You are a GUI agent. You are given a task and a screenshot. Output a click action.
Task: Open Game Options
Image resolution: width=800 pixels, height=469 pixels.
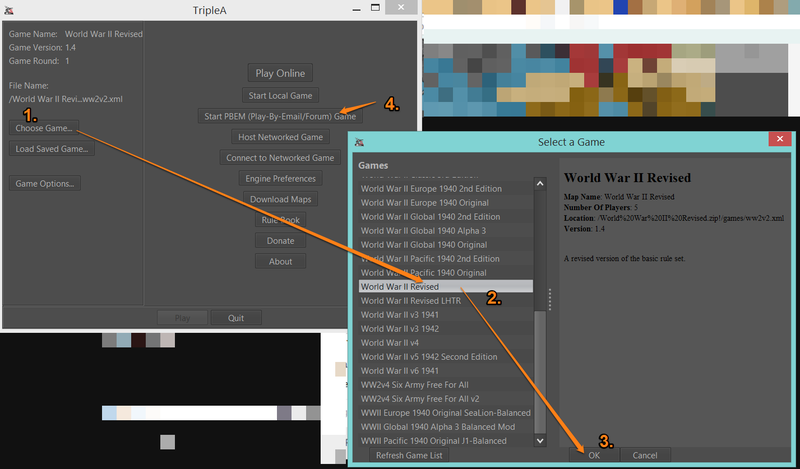[45, 183]
